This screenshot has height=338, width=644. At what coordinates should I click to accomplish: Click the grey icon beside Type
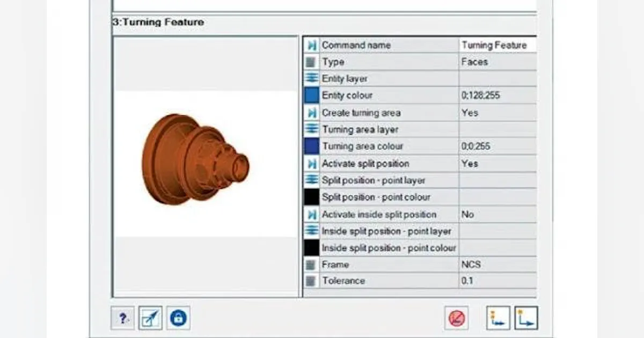coord(311,62)
